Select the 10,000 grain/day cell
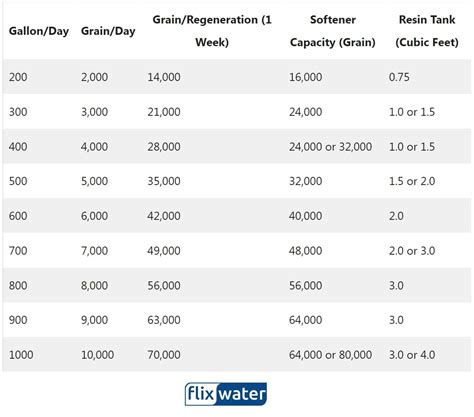474x417 pixels. (97, 355)
